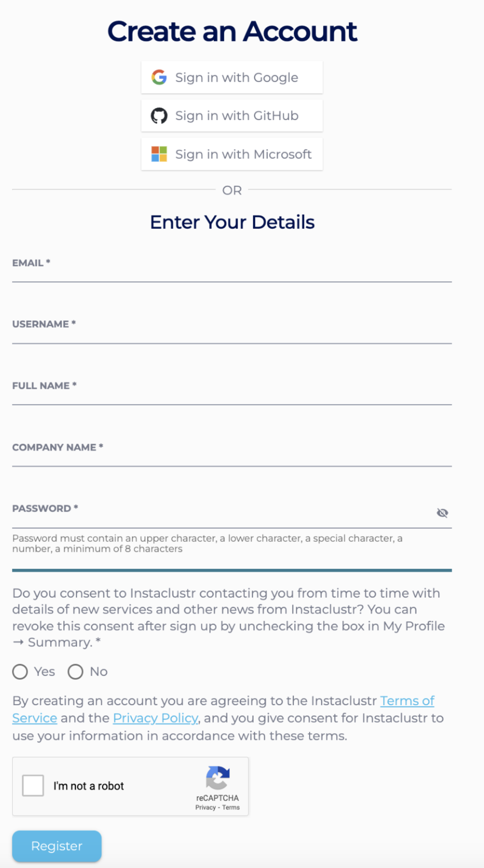Check the I'm not a robot box
484x868 pixels.
33,785
